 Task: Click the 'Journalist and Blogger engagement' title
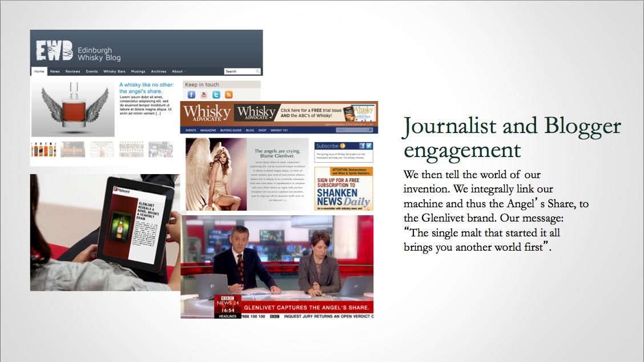pos(512,137)
